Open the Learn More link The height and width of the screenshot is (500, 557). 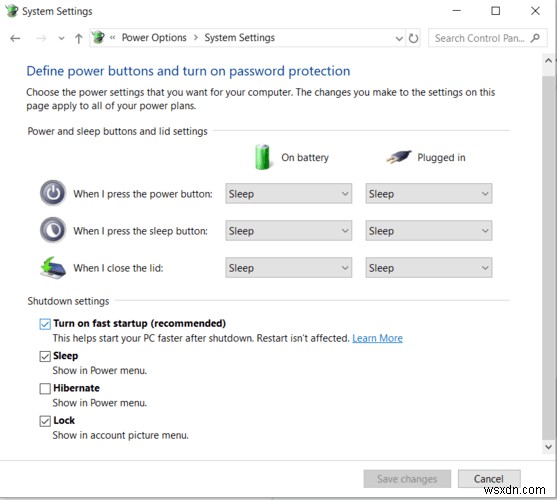[x=377, y=338]
